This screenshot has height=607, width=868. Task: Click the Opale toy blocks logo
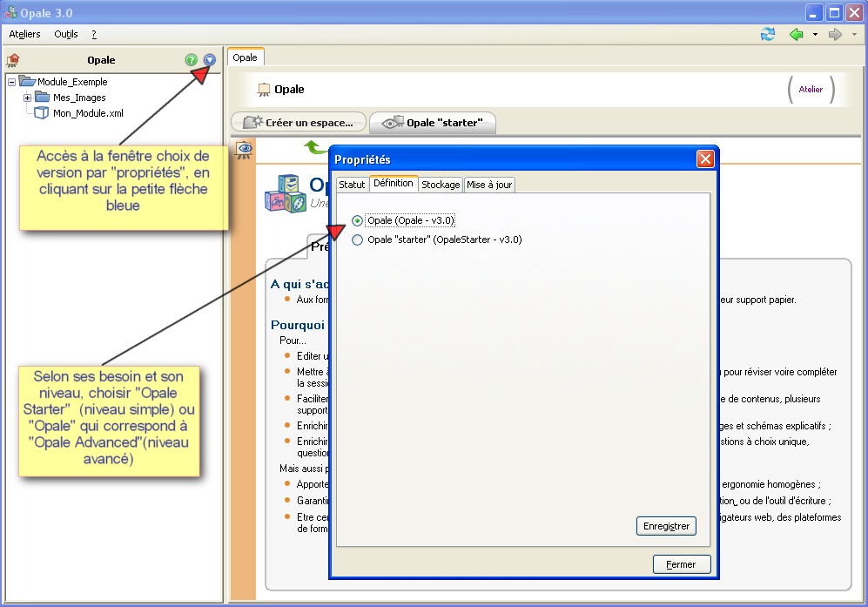[285, 193]
